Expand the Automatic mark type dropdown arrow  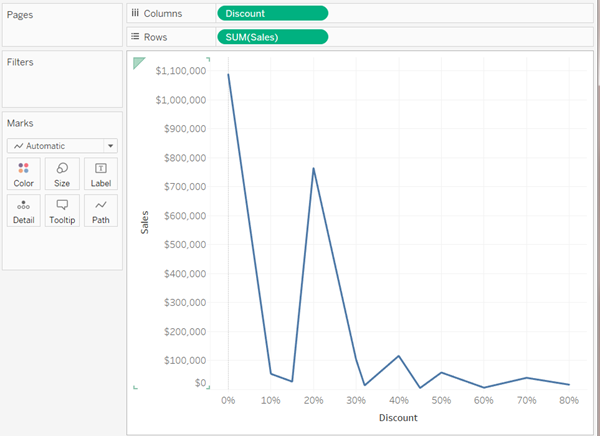click(x=111, y=146)
